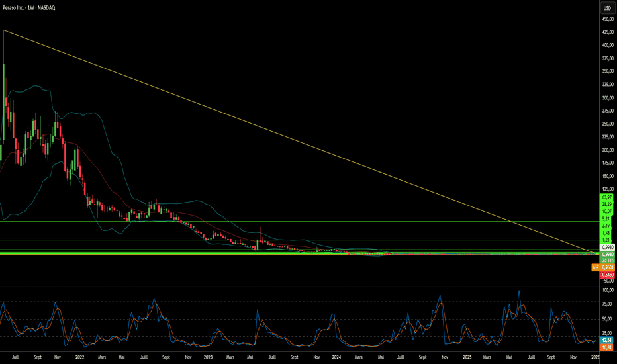
Task: Click the 125,00 price scale label
Action: point(608,189)
